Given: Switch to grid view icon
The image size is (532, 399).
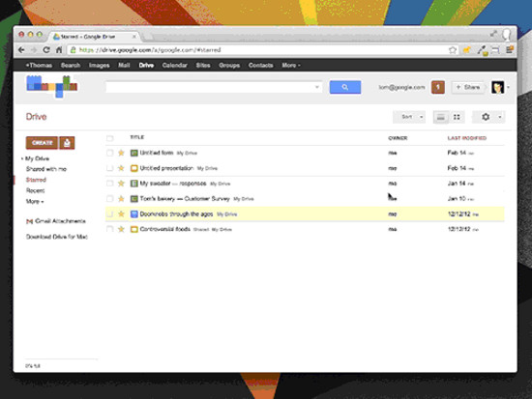Looking at the screenshot, I should click(x=457, y=117).
